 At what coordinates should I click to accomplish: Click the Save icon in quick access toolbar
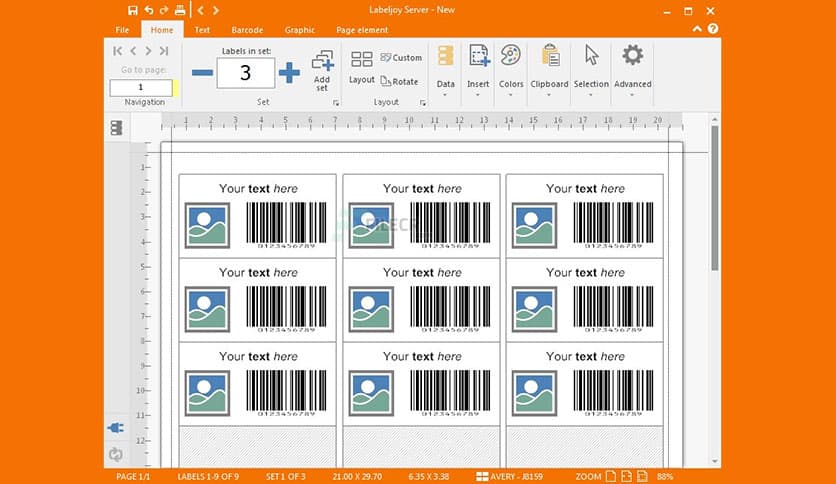[133, 10]
